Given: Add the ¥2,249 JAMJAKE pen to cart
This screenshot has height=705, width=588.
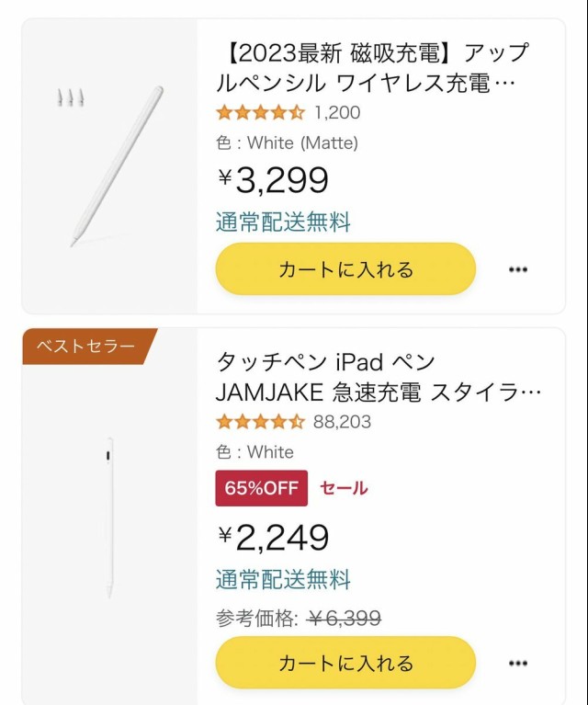Looking at the screenshot, I should click(345, 663).
